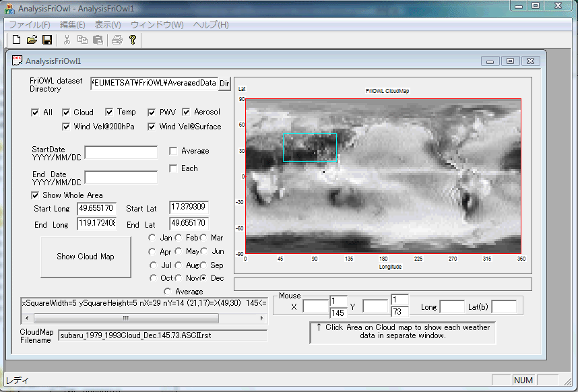Click the Open folder toolbar icon
Screen dimensions: 578x392
[x=32, y=40]
